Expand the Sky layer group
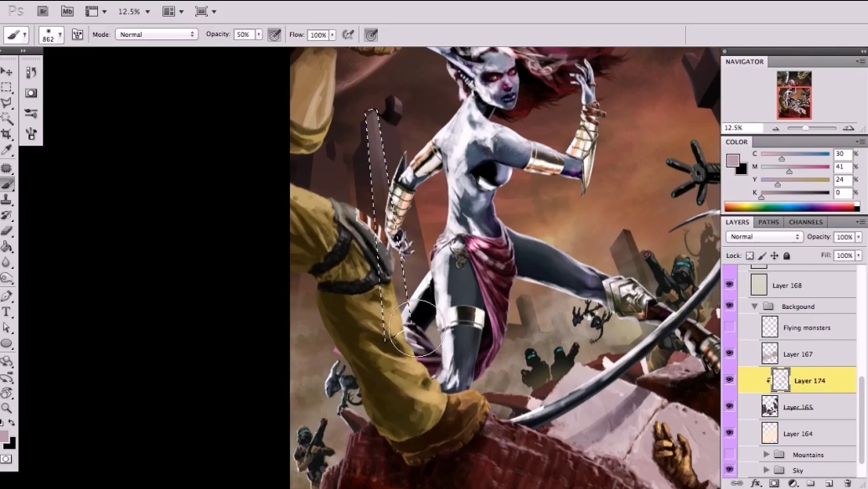This screenshot has width=868, height=489. (x=767, y=470)
